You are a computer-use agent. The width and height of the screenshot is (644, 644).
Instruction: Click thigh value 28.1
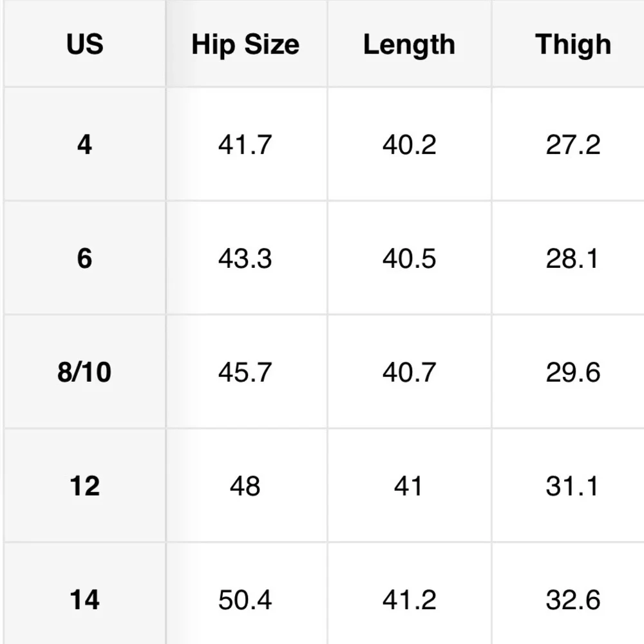coord(572,258)
